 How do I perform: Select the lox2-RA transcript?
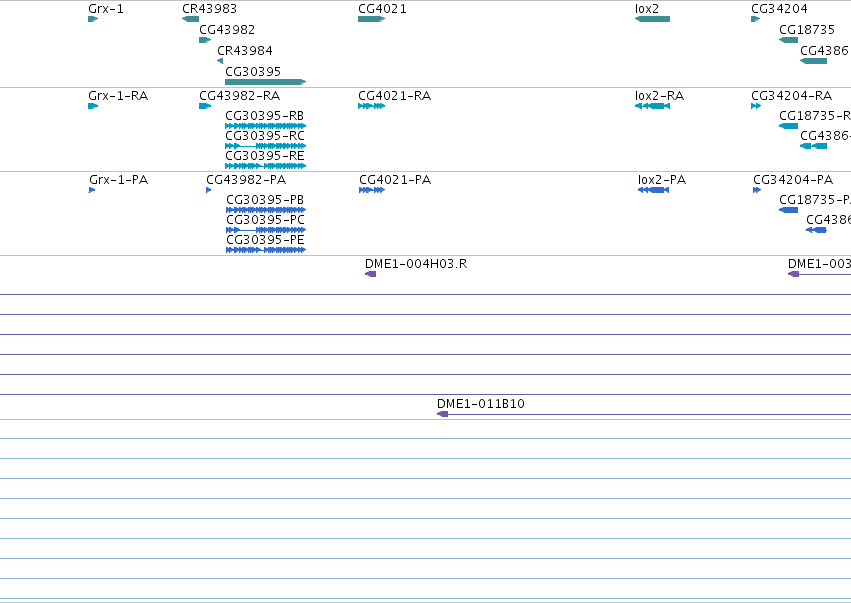[652, 106]
